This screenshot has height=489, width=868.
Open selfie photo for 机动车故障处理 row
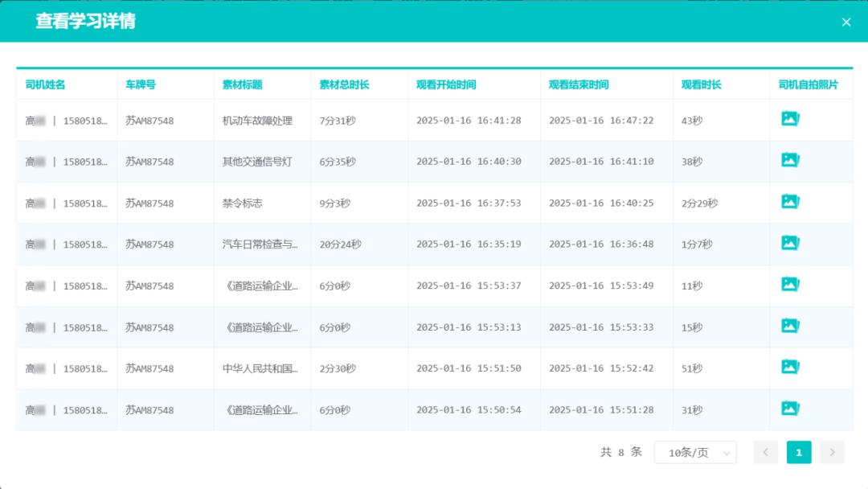(x=790, y=118)
